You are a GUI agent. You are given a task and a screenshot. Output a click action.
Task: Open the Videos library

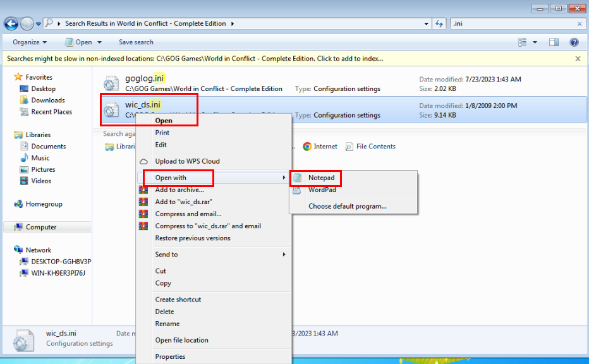point(41,181)
